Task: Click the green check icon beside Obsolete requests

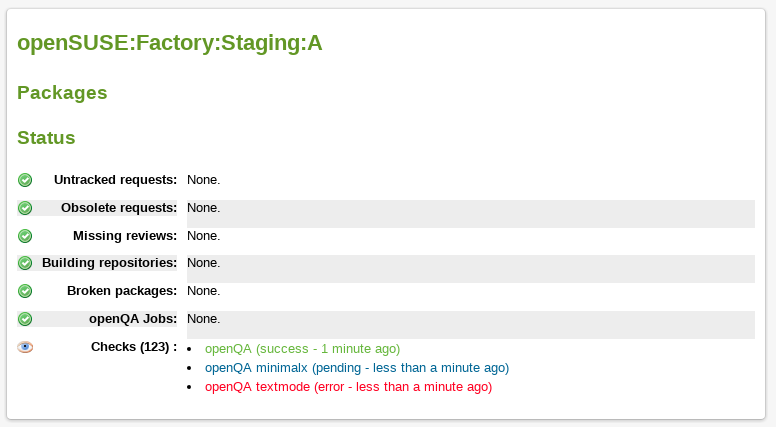Action: click(25, 208)
